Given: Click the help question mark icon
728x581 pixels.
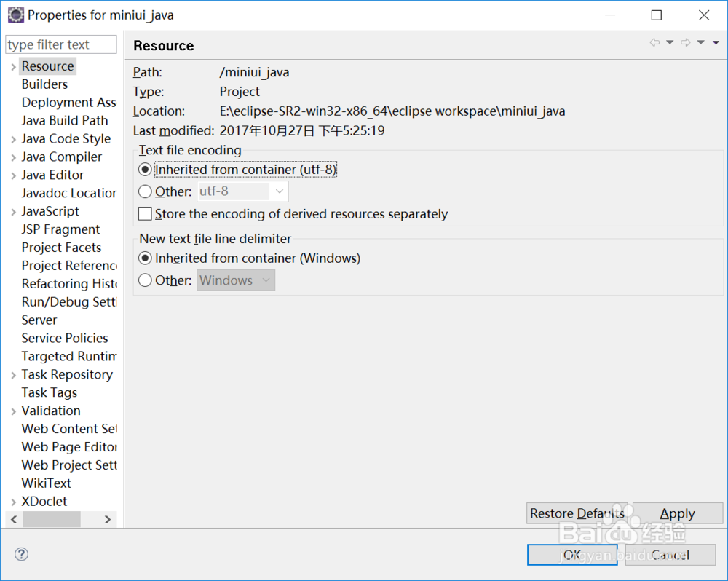Looking at the screenshot, I should (x=21, y=553).
